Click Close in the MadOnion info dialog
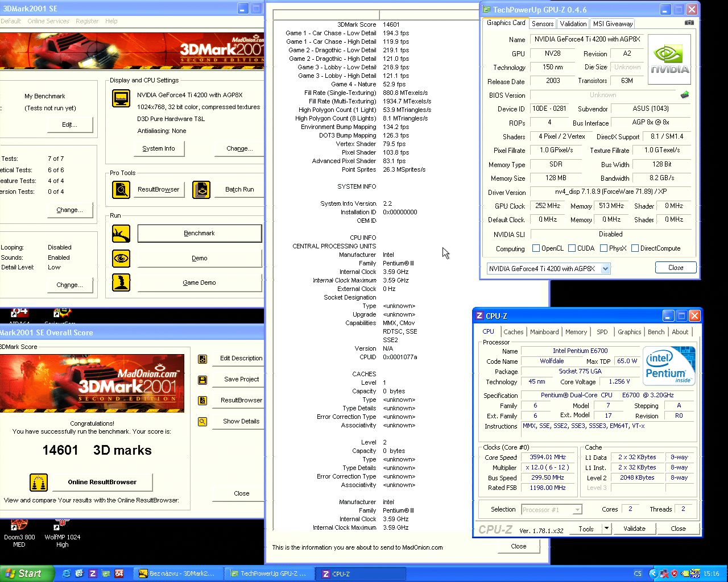The height and width of the screenshot is (582, 728). [518, 546]
